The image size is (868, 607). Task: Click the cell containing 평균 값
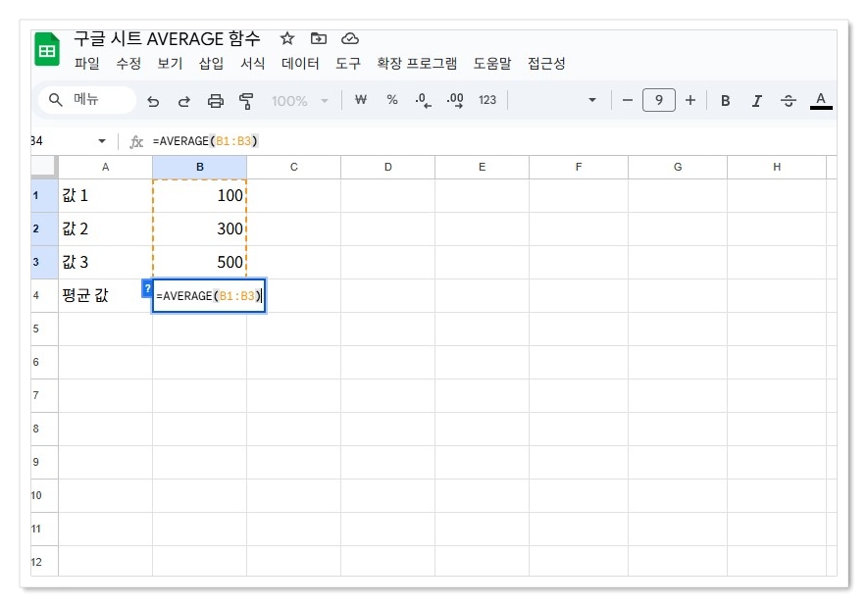pos(105,295)
